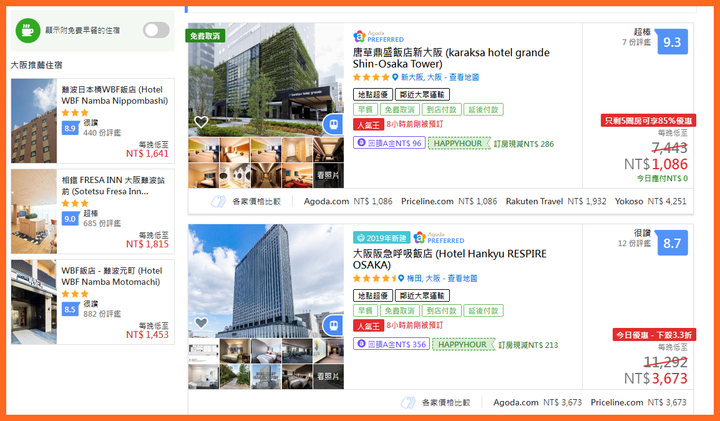Open Hotel WBF Namba Nippombashi title
The height and width of the screenshot is (421, 720).
115,95
